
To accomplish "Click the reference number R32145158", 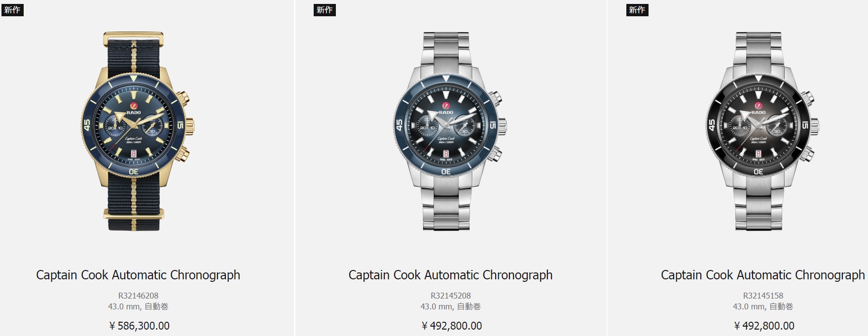I will [x=763, y=296].
